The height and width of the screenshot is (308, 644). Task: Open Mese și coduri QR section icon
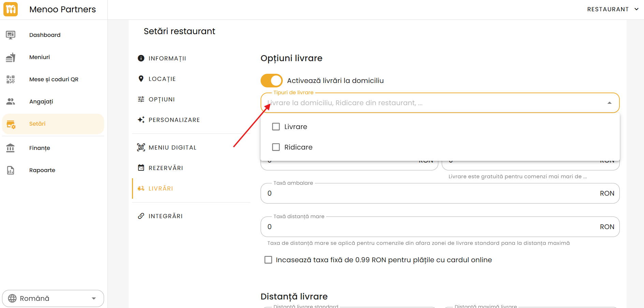pyautogui.click(x=11, y=79)
